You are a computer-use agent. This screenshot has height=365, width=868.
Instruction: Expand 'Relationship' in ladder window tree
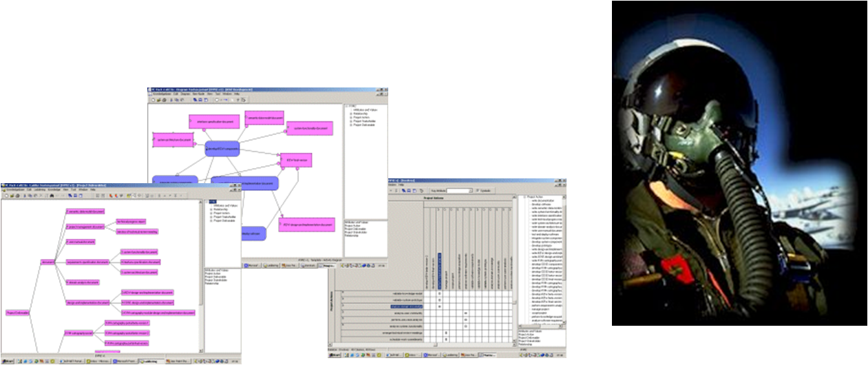coord(211,209)
